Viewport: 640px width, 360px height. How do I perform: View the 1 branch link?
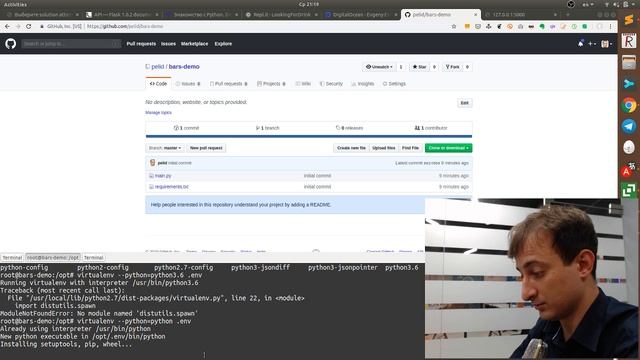(x=268, y=128)
